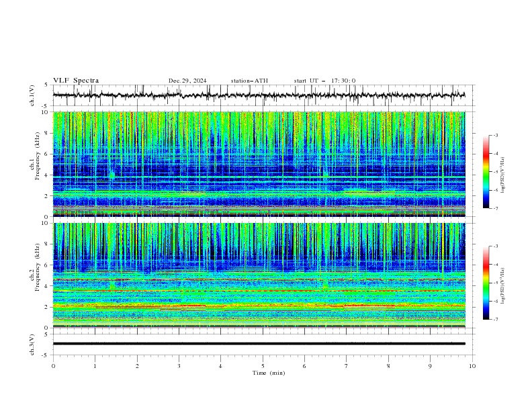Viewport: 532px width, 411px height.
Task: Click the '1' tick on Time axis
Action: tap(95, 366)
